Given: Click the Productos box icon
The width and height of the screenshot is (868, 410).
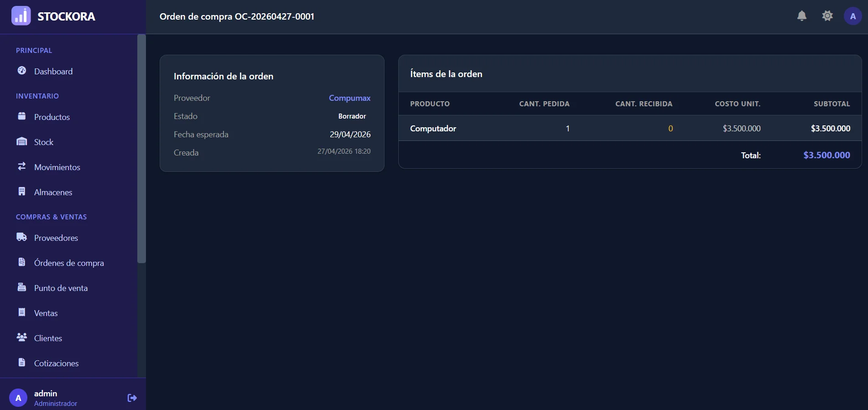Looking at the screenshot, I should (21, 116).
